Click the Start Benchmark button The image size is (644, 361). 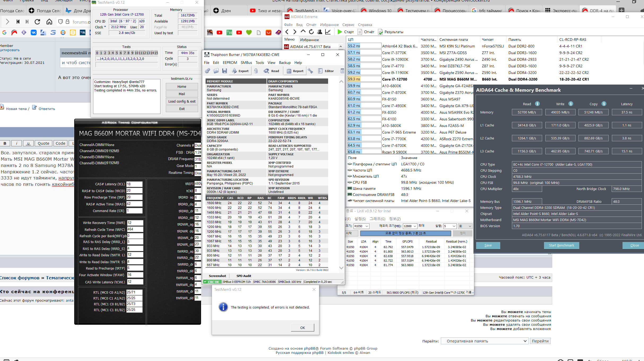[561, 245]
